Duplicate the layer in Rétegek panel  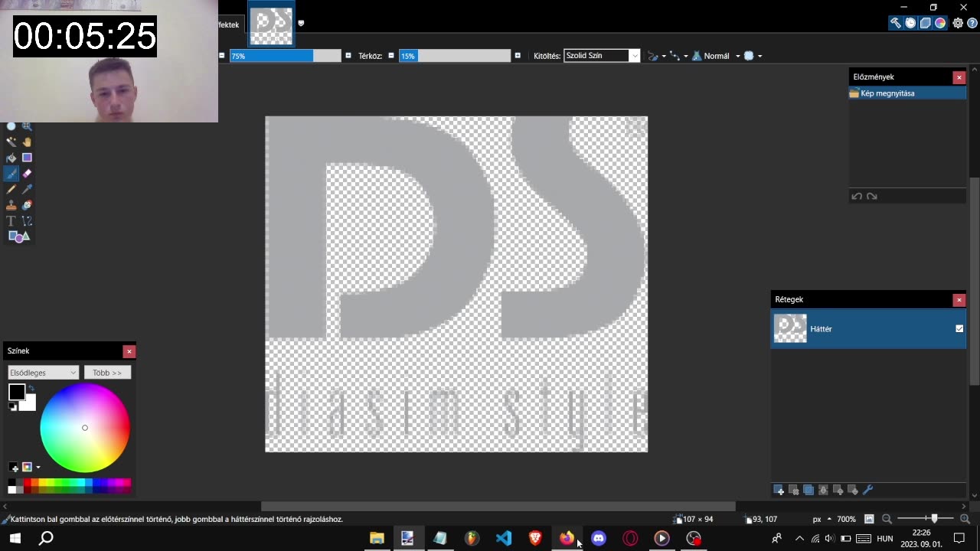tap(808, 490)
